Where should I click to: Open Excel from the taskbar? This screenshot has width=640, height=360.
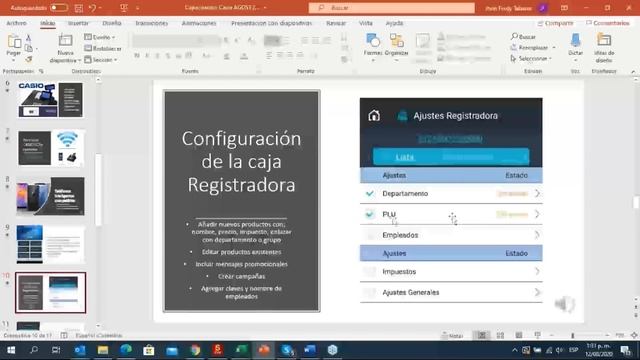(241, 350)
